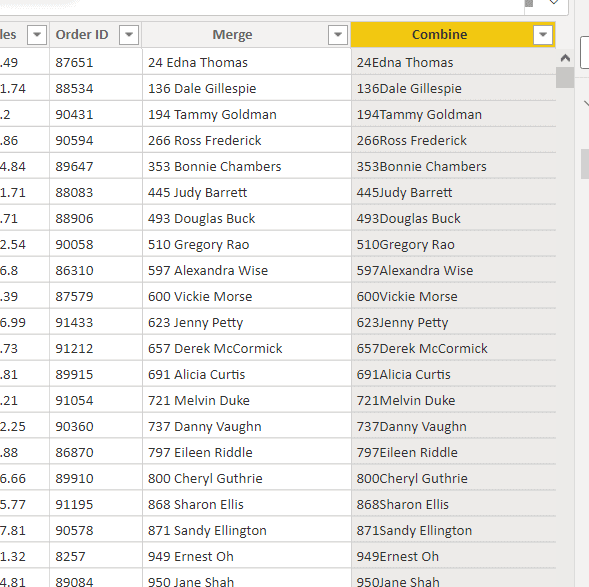Click the '266Ross Frederick' Combine cell
This screenshot has height=587, width=589.
click(x=454, y=140)
